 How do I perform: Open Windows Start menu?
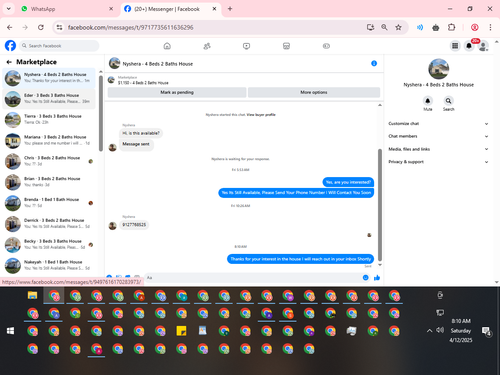tap(10, 331)
